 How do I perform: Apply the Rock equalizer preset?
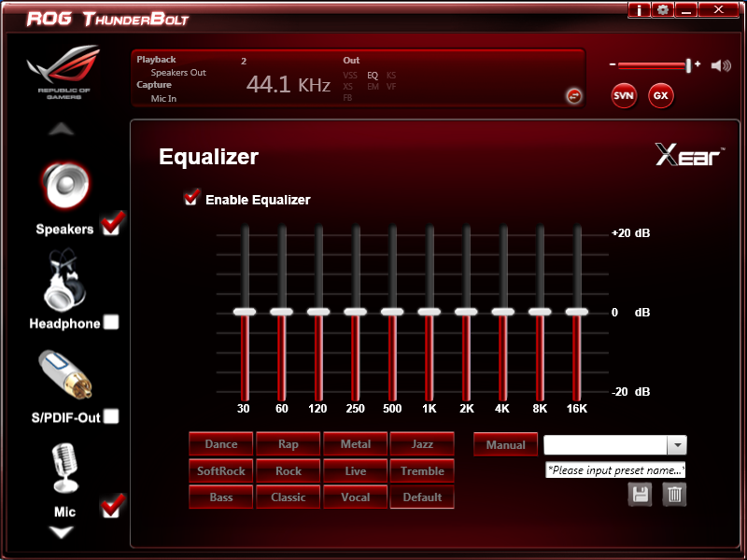(x=289, y=471)
